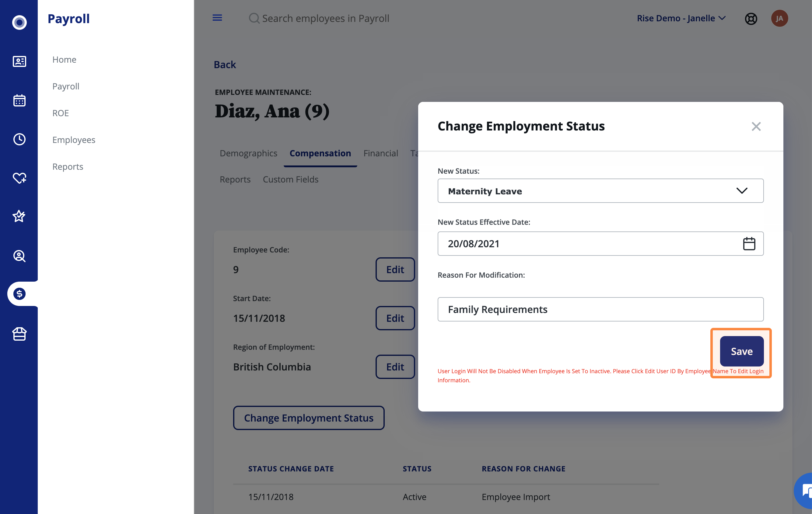
Task: Close the Change Employment Status dialog
Action: 756,127
